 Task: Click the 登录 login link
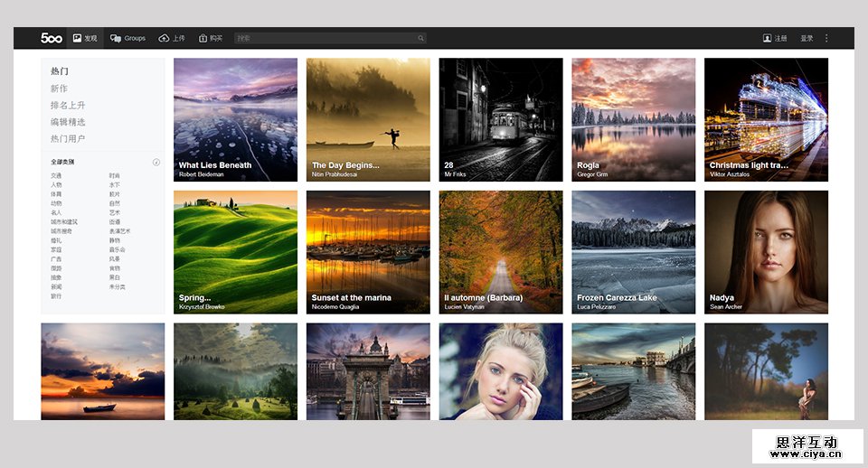coord(807,38)
